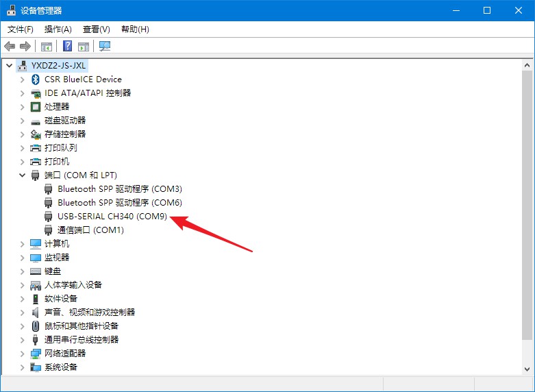This screenshot has width=535, height=392.
Task: Expand the 计算机 category
Action: click(x=23, y=244)
